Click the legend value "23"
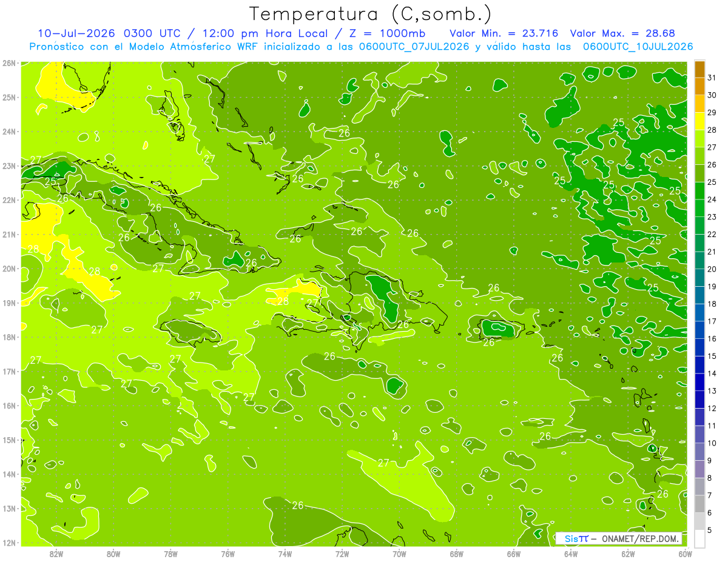The height and width of the screenshot is (562, 728). 712,217
